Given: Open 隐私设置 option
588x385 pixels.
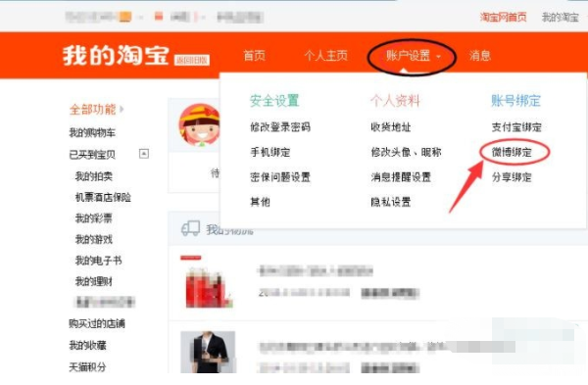Looking at the screenshot, I should [391, 202].
